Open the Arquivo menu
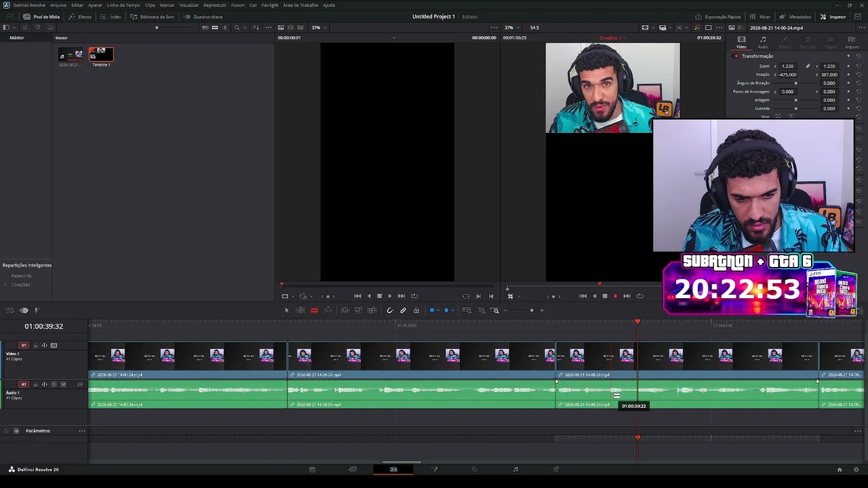 [58, 5]
